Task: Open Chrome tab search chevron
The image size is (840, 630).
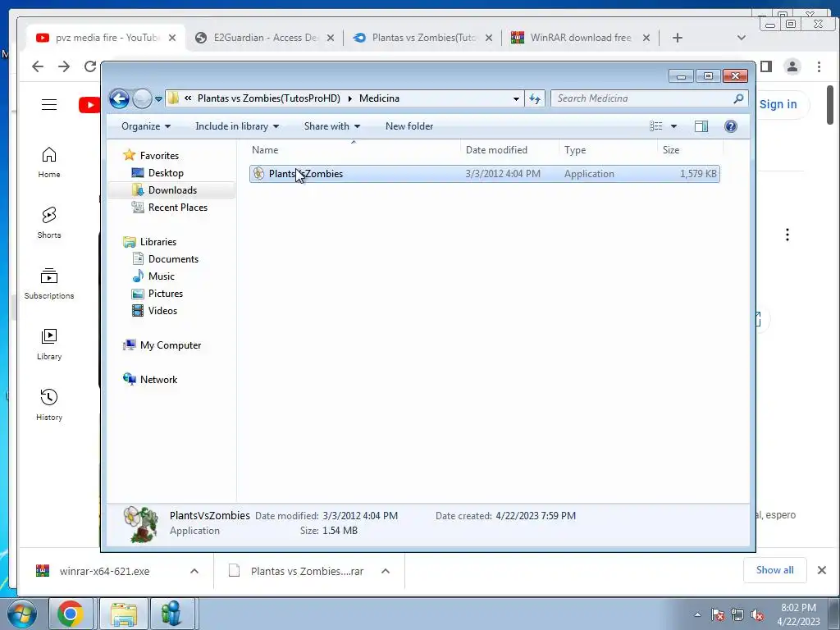Action: coord(742,38)
